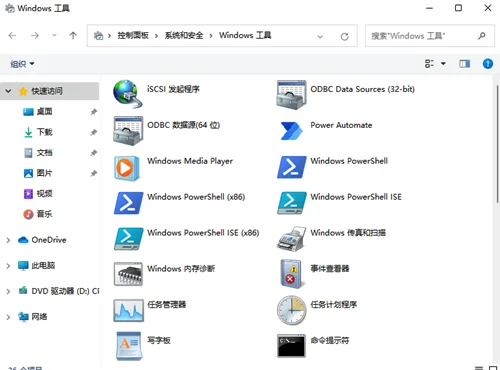The height and width of the screenshot is (370, 500).
Task: Open the view options dropdown arrow
Action: [x=443, y=64]
